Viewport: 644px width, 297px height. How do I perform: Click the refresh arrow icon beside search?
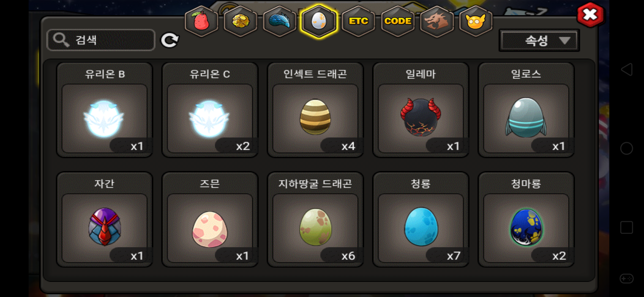click(x=170, y=40)
